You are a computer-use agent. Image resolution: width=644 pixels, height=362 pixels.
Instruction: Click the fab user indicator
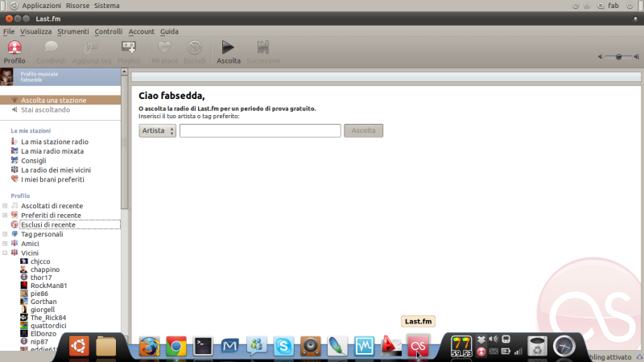coord(613,6)
